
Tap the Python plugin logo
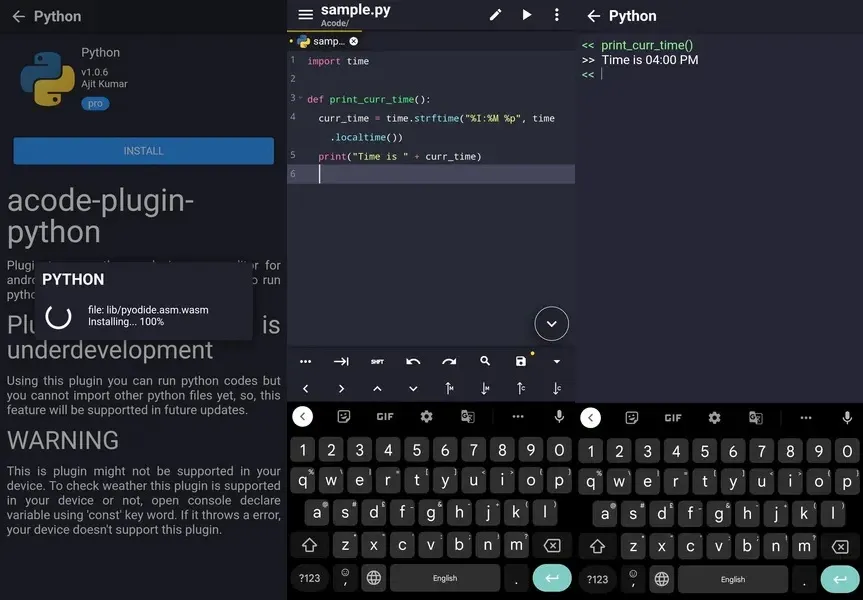point(47,79)
